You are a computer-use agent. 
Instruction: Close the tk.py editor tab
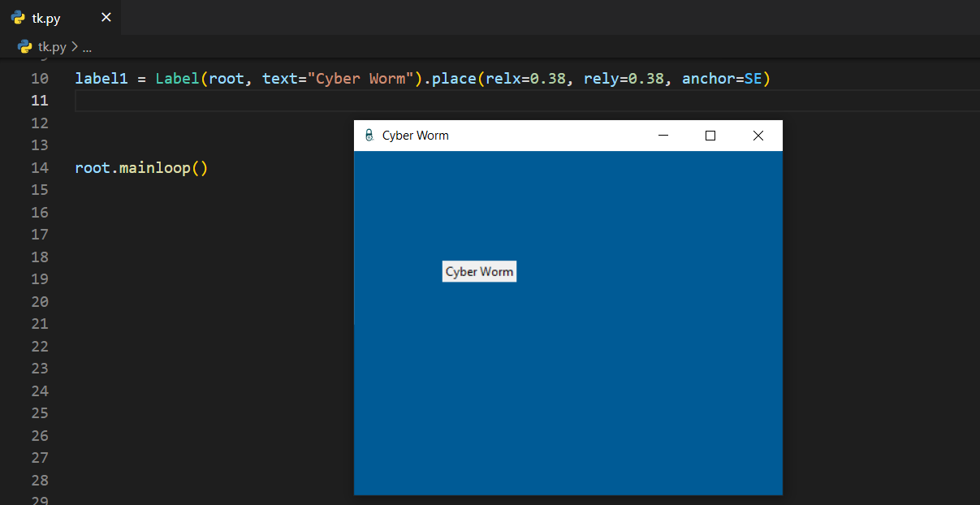pyautogui.click(x=106, y=18)
